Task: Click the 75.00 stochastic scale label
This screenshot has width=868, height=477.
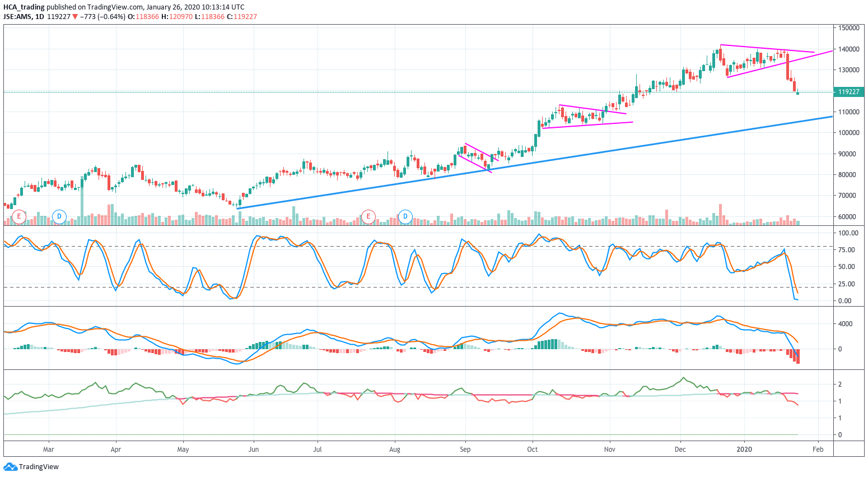Action: point(847,250)
